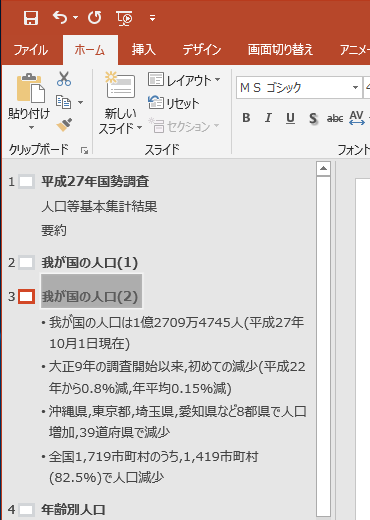Click the outline pane scrollbar track
Image resolution: width=370 pixels, height=520 pixels.
coord(323,347)
